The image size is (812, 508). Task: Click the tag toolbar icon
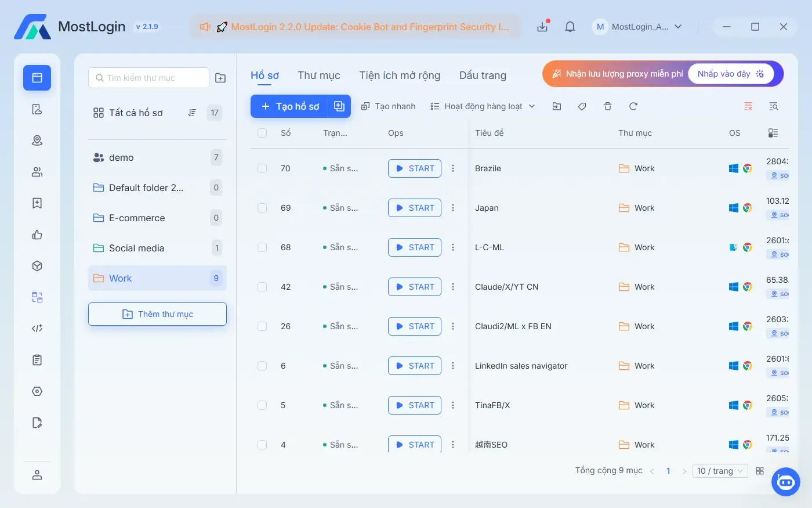582,106
